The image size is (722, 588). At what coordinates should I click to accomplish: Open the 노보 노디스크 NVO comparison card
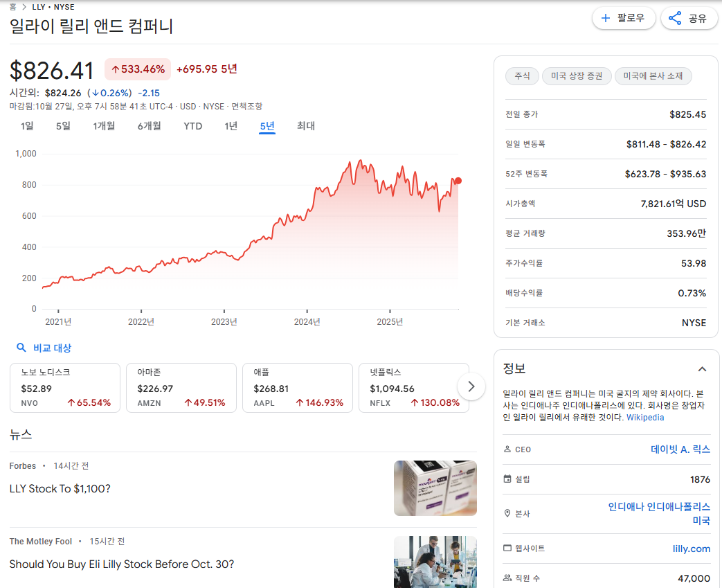coord(65,388)
